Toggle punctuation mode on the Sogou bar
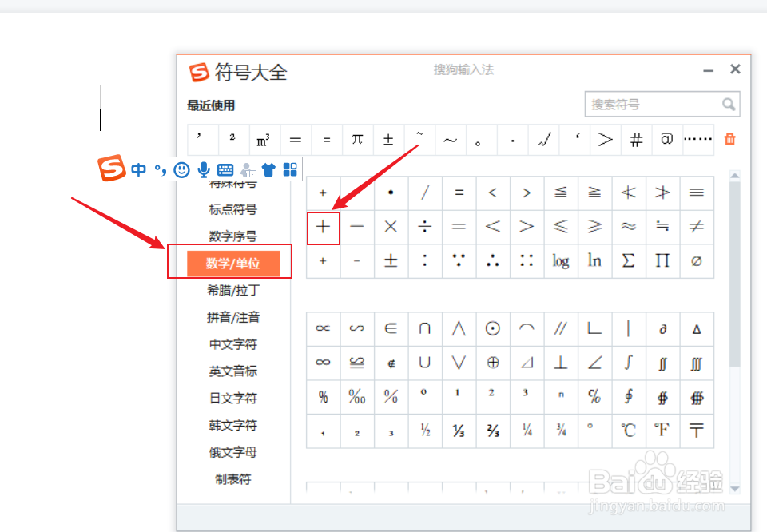This screenshot has width=767, height=532. (x=160, y=169)
